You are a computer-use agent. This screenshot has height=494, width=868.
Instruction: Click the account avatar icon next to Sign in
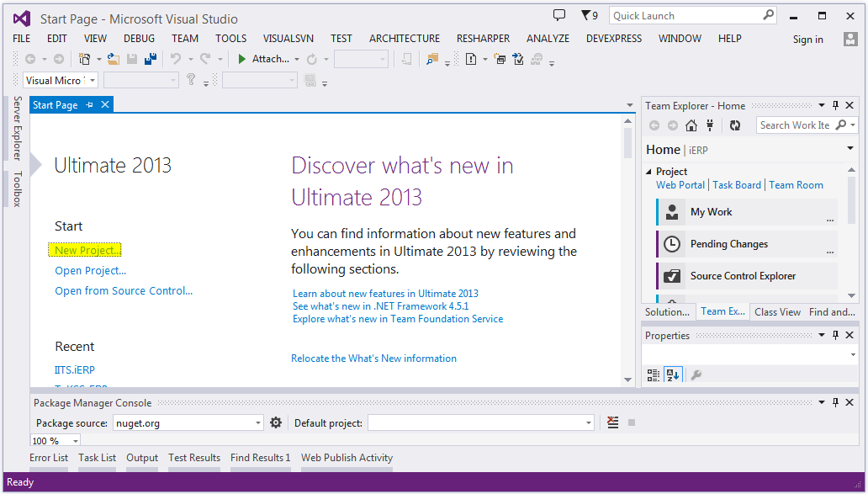850,39
